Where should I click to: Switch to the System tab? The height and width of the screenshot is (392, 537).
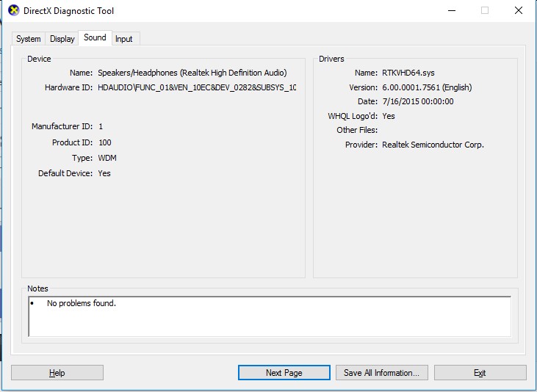tap(29, 39)
